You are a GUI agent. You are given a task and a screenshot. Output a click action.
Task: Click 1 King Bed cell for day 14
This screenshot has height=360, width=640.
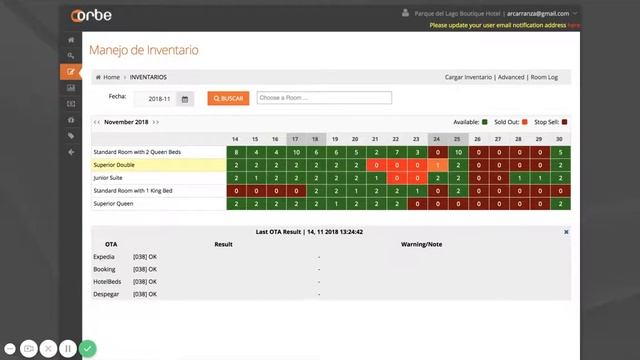236,191
